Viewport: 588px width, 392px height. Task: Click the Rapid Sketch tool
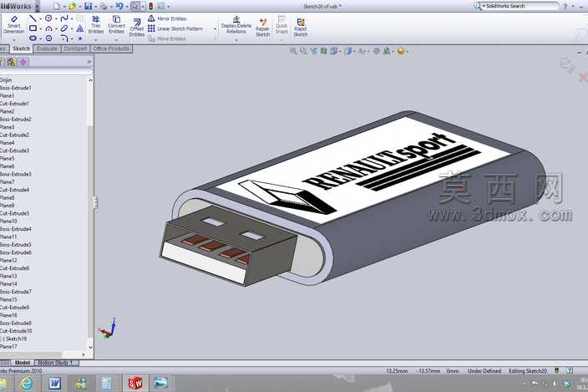[301, 28]
